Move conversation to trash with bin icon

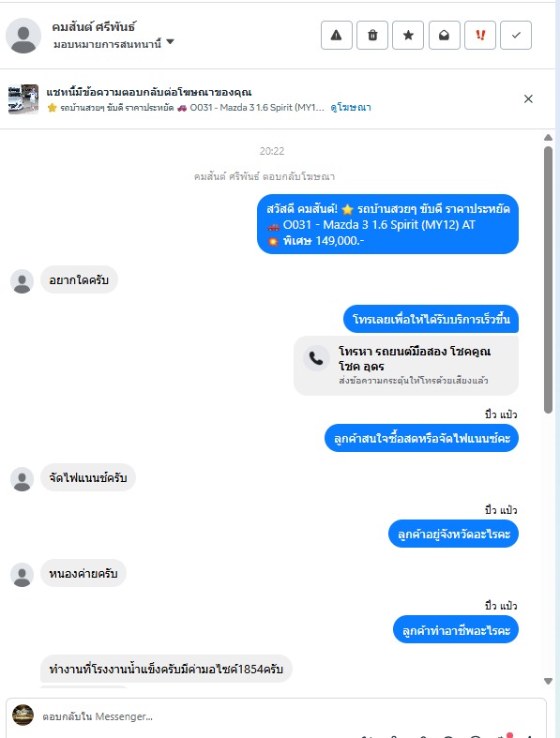point(372,36)
